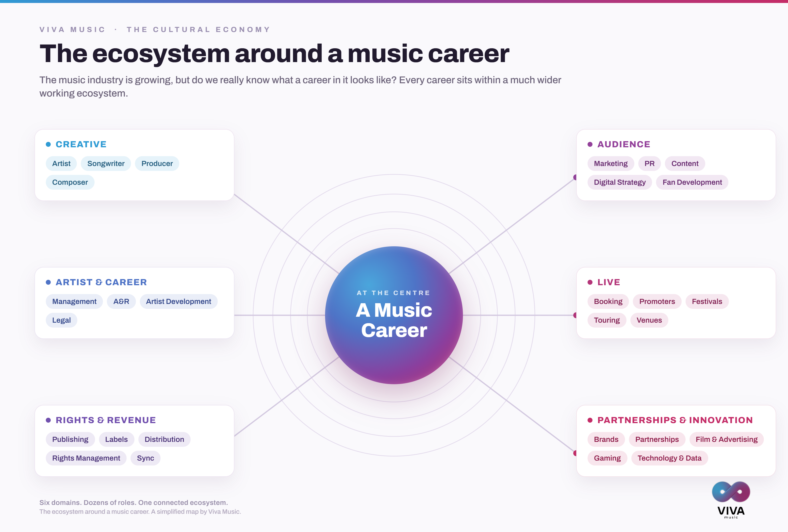Click the RIGHTS & REVENUE heading

click(x=106, y=420)
